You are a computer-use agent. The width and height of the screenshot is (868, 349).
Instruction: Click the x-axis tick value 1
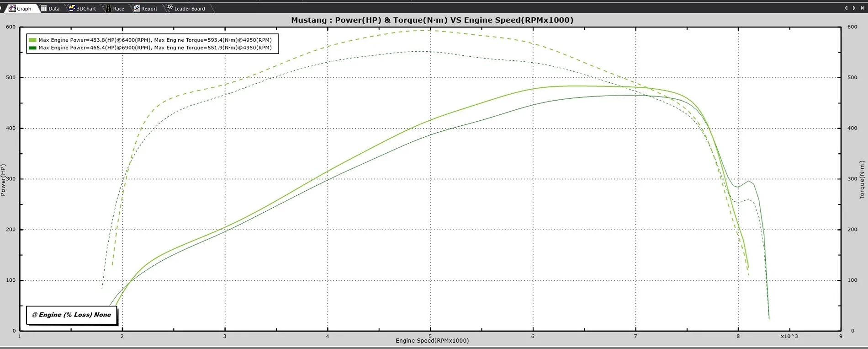20,337
